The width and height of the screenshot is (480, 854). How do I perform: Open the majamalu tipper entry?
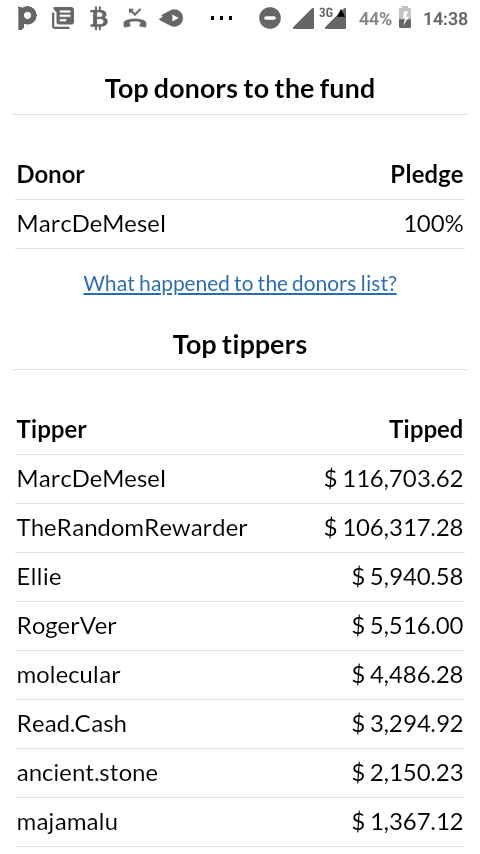(240, 822)
